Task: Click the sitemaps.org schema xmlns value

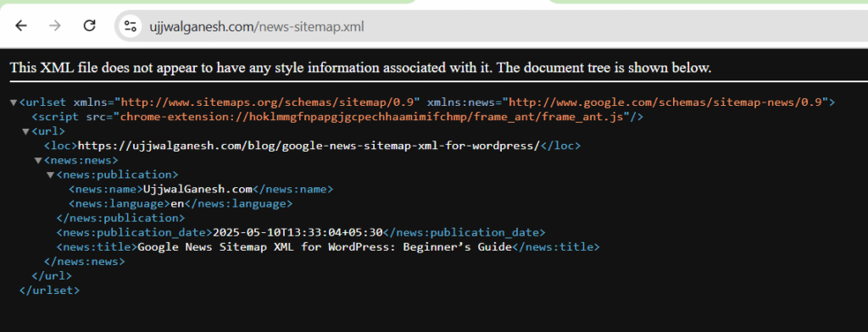Action: coord(267,102)
